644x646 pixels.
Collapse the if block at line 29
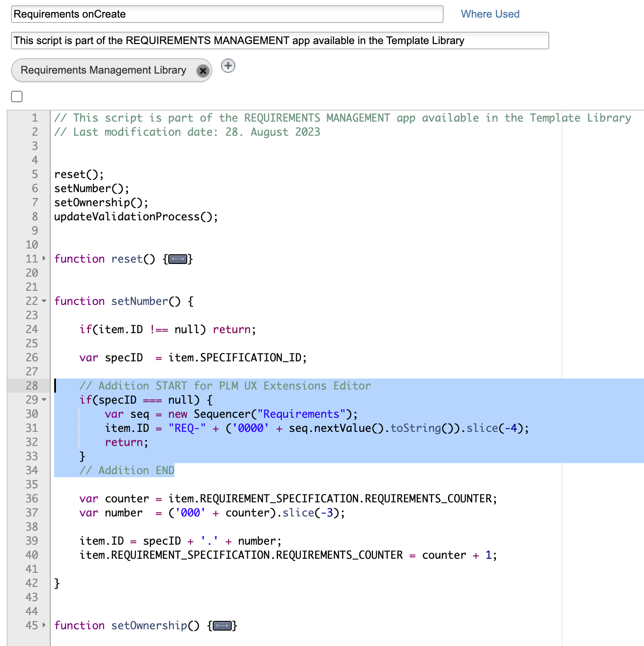coord(44,400)
